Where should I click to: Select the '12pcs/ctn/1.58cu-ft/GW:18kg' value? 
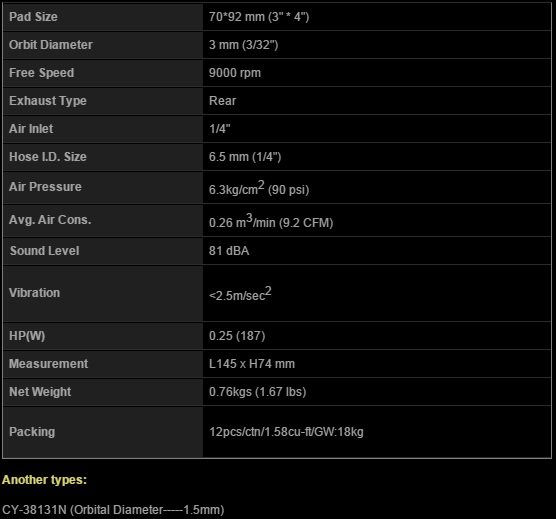(x=286, y=432)
